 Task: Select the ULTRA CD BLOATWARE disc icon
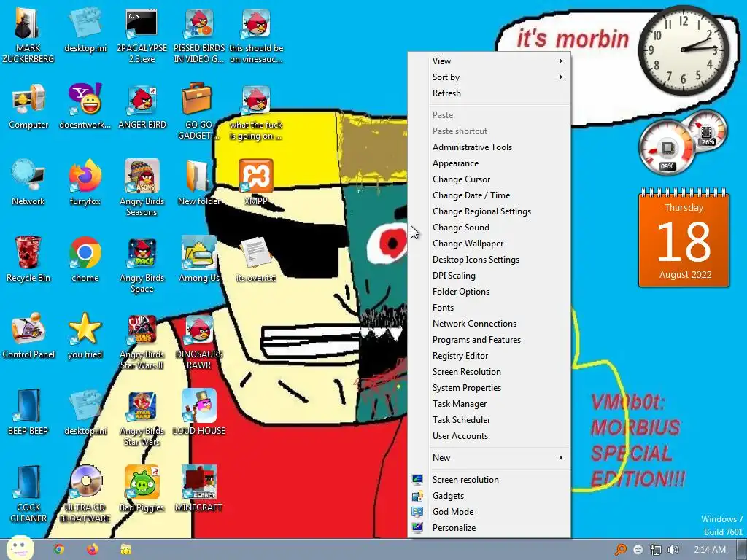click(85, 494)
